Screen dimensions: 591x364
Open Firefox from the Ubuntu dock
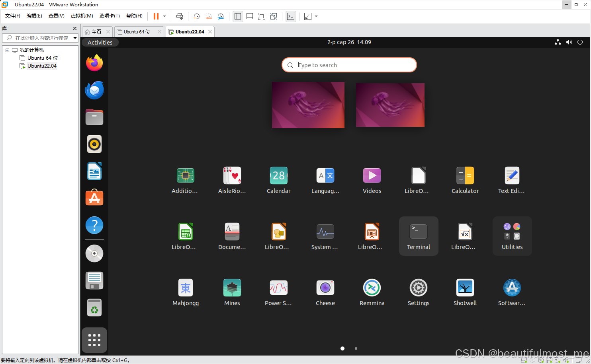(94, 63)
